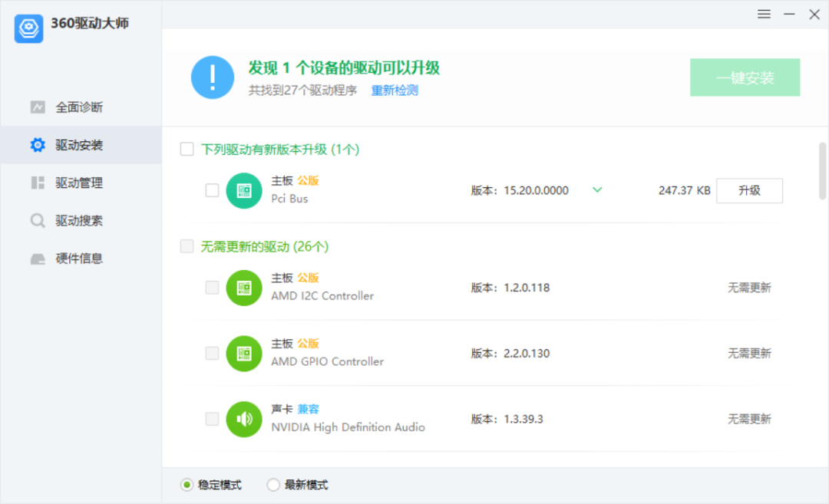Click the Pci Bus motherboard icon
Viewport: 829px width, 504px height.
tap(244, 191)
